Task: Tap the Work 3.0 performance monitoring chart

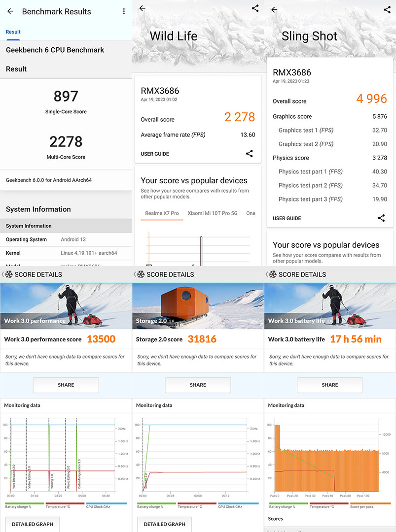Action: point(66,458)
